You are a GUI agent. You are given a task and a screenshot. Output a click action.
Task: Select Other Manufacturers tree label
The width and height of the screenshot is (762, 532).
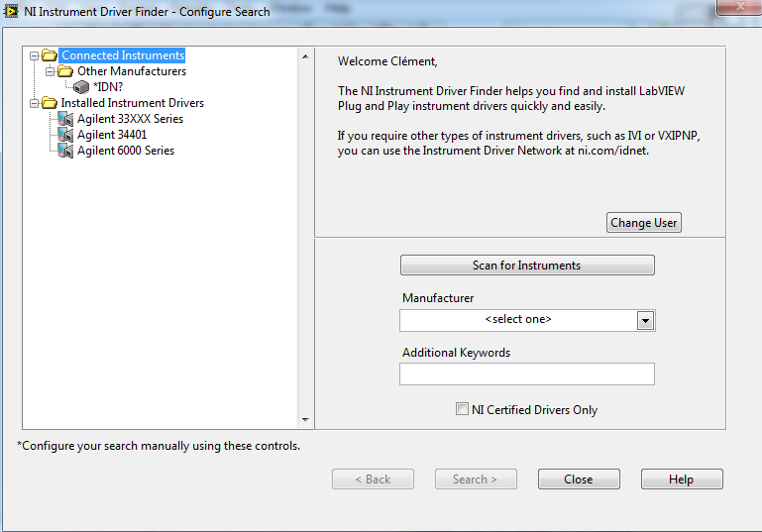(x=132, y=71)
